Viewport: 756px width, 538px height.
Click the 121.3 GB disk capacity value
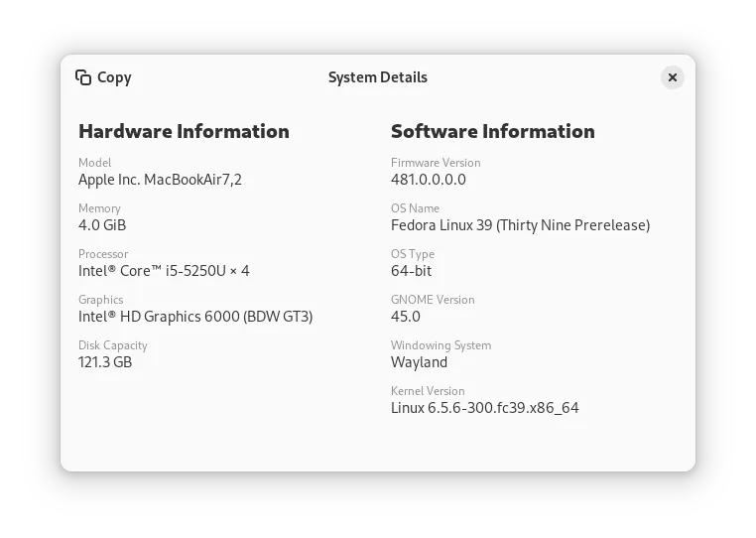tap(105, 362)
